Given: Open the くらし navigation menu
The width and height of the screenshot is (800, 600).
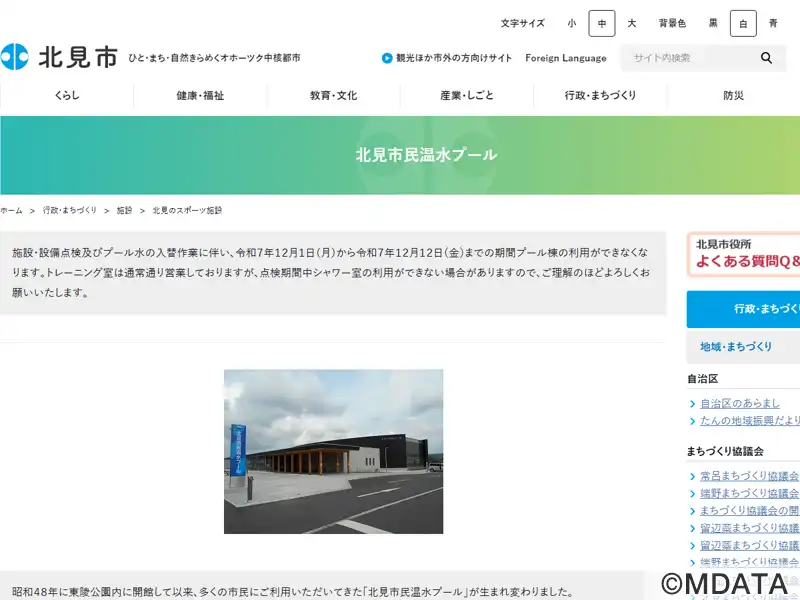Looking at the screenshot, I should 67,96.
